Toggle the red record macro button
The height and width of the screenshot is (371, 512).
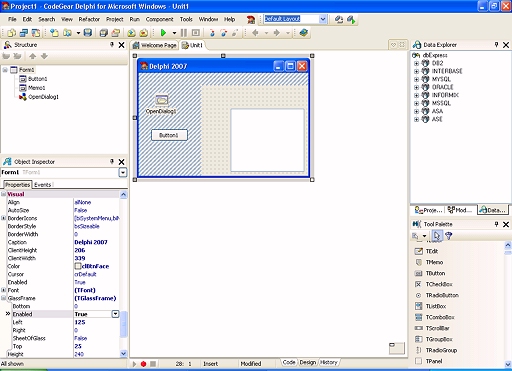click(143, 364)
